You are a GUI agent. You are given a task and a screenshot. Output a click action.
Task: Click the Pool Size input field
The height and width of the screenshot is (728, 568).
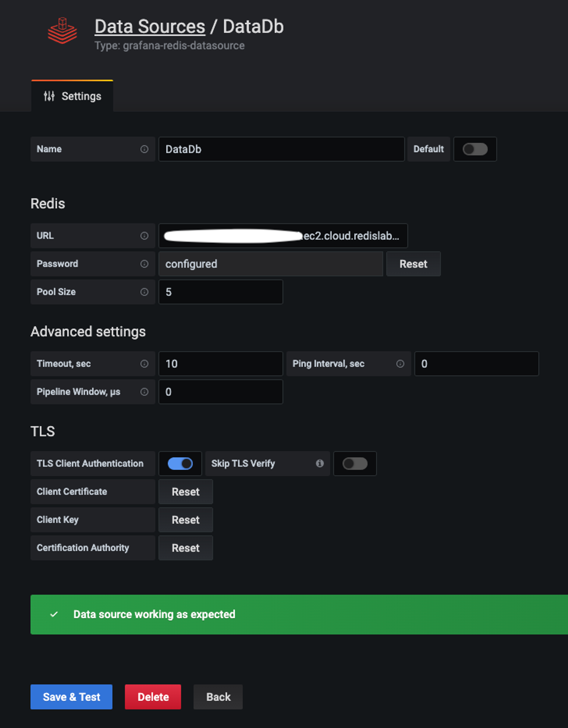[x=221, y=292]
